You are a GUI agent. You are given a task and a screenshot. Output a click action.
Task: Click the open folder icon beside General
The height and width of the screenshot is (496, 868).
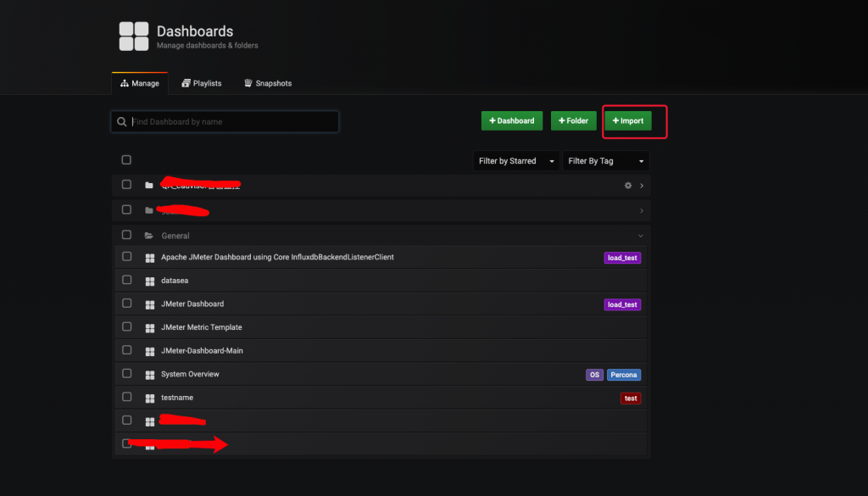[149, 236]
